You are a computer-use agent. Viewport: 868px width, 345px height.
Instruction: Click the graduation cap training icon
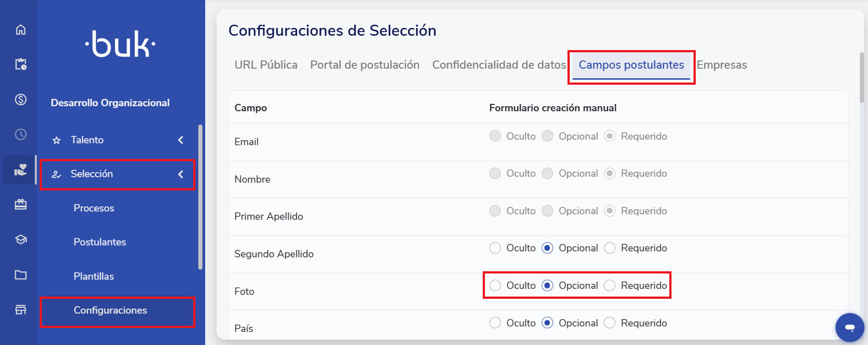pyautogui.click(x=20, y=240)
